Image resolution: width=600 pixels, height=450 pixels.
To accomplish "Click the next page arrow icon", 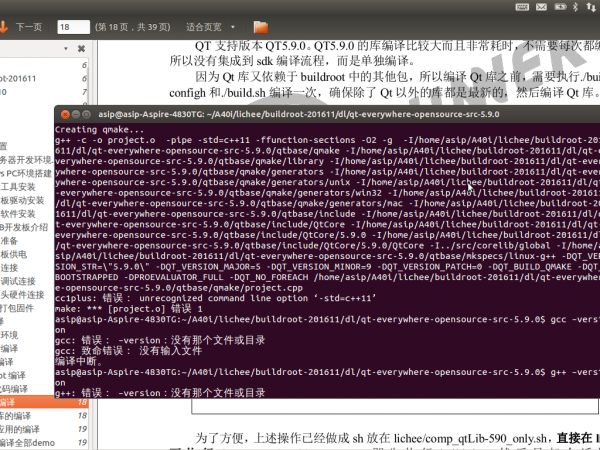I will 6,27.
